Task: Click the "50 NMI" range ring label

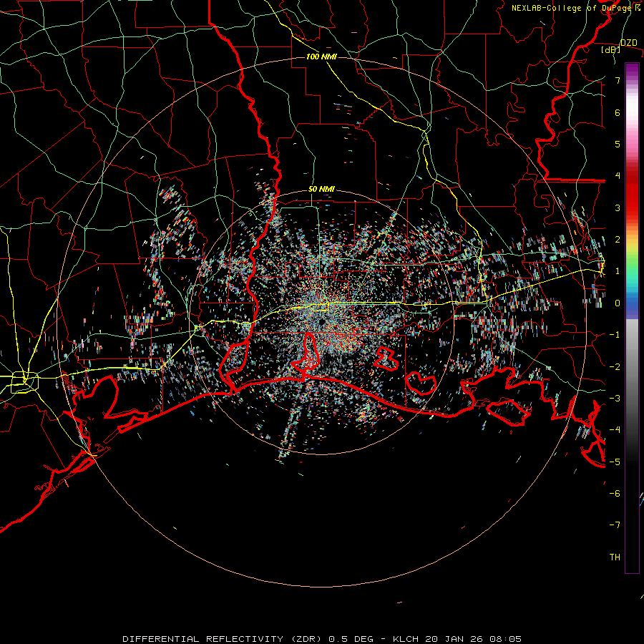Action: 321,189
